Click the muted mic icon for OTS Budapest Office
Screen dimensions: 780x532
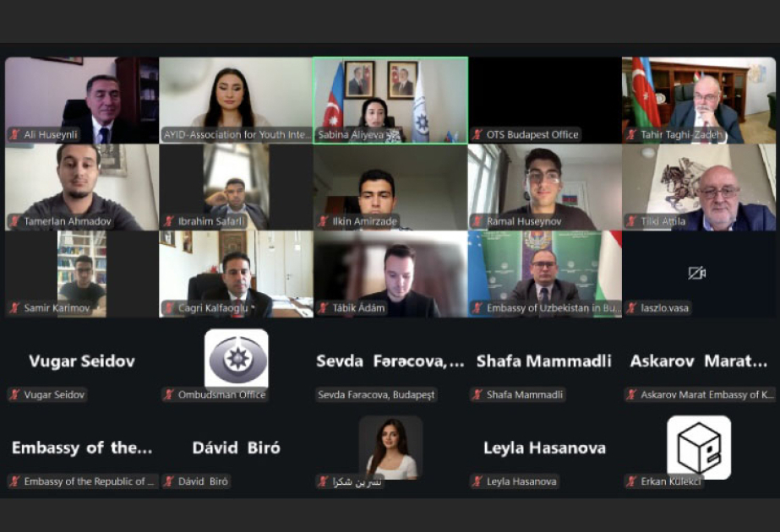[477, 134]
